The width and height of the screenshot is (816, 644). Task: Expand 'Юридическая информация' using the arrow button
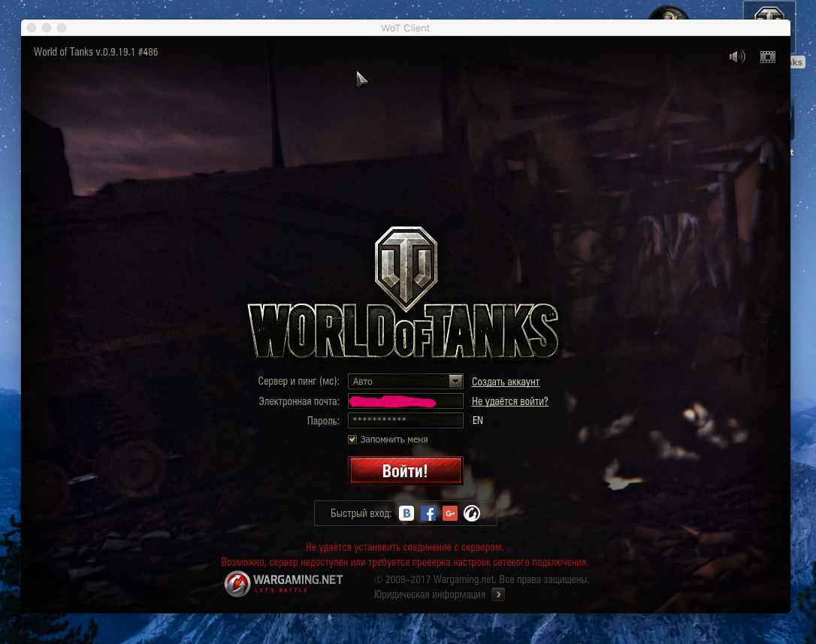[498, 594]
